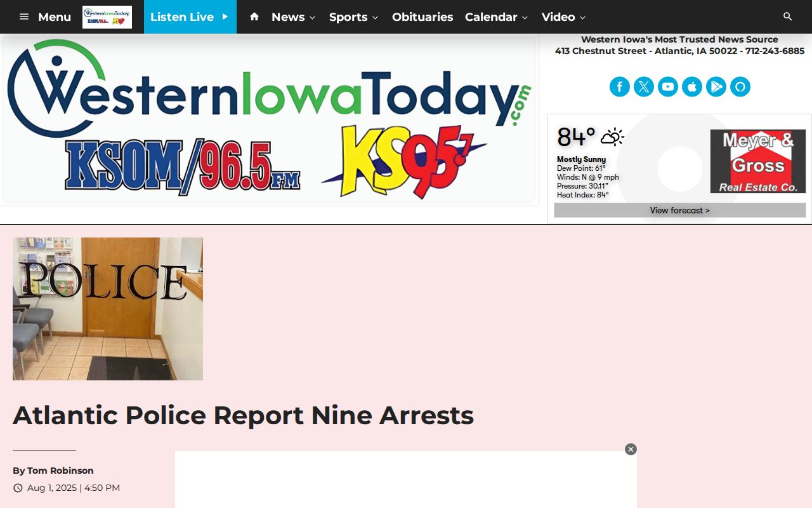Click author name Tom Robinson

point(60,471)
